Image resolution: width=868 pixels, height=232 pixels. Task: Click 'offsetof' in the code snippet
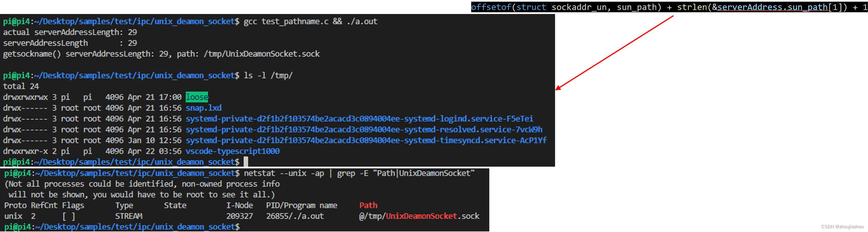coord(491,7)
